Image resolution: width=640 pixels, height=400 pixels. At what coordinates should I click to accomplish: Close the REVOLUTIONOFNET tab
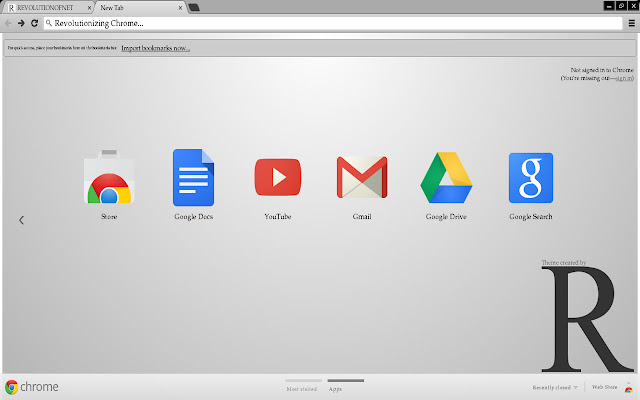(x=89, y=8)
